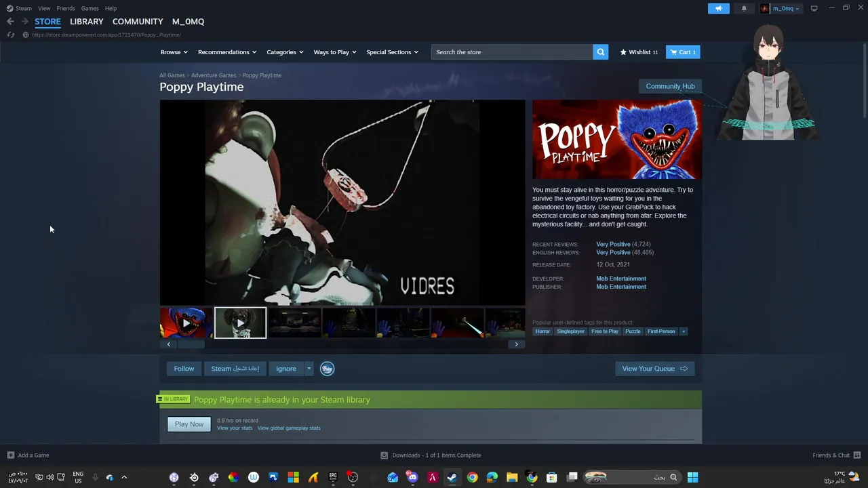Click inside the Search the store field
868x488 pixels.
pyautogui.click(x=512, y=52)
